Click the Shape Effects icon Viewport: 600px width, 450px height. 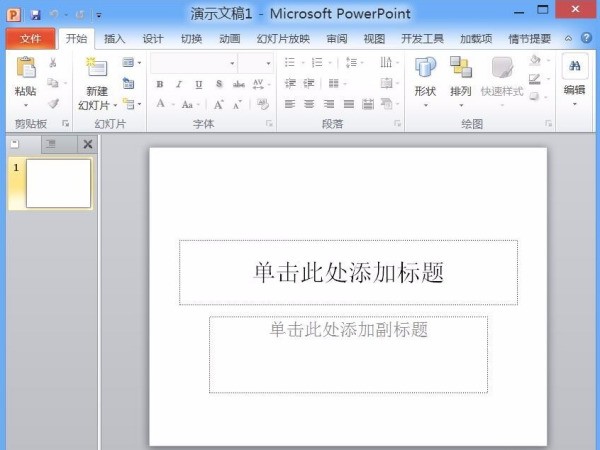tap(535, 97)
